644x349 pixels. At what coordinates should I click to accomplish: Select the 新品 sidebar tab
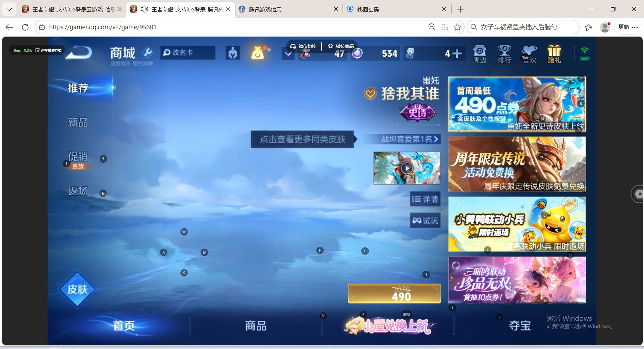click(78, 122)
